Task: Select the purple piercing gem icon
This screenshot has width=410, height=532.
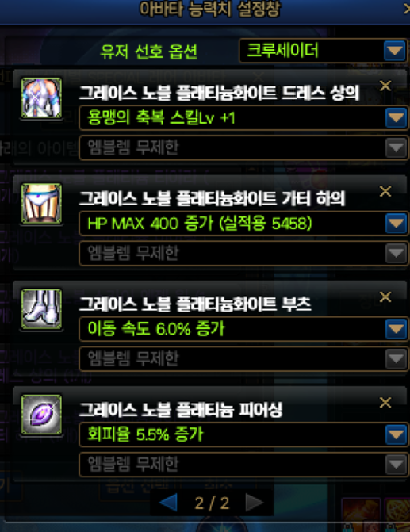Action: click(x=41, y=415)
